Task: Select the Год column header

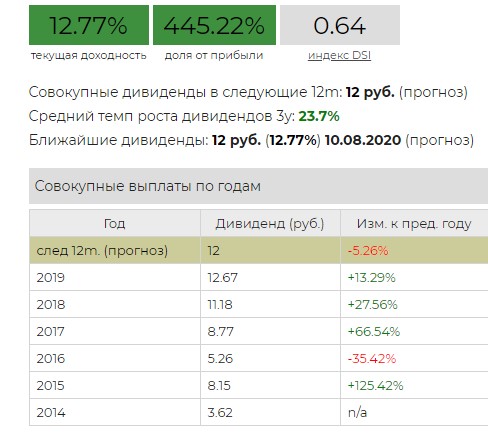Action: [115, 223]
